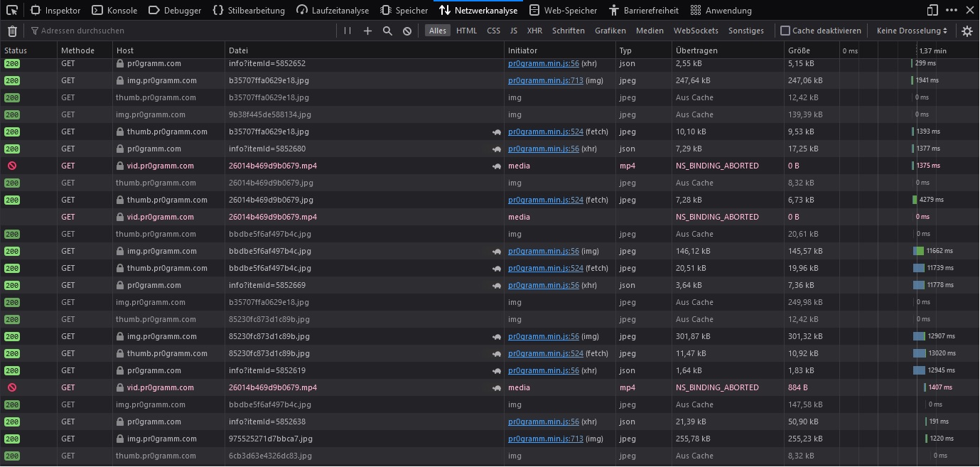
Task: Click status 200 badge of info?itemId=5852638
Action: 12,422
